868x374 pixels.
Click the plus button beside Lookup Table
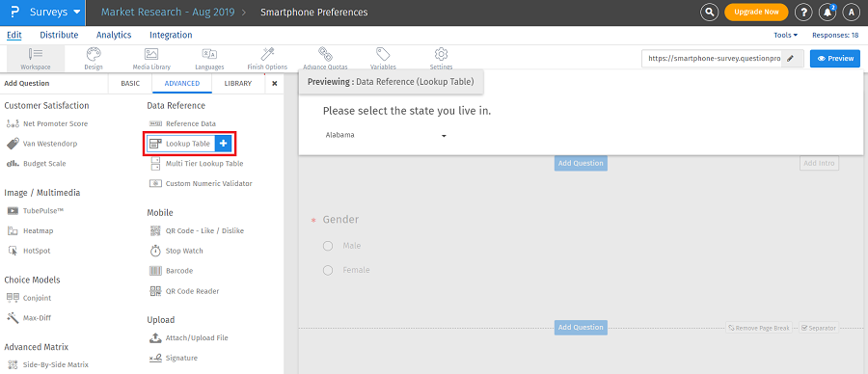click(223, 144)
